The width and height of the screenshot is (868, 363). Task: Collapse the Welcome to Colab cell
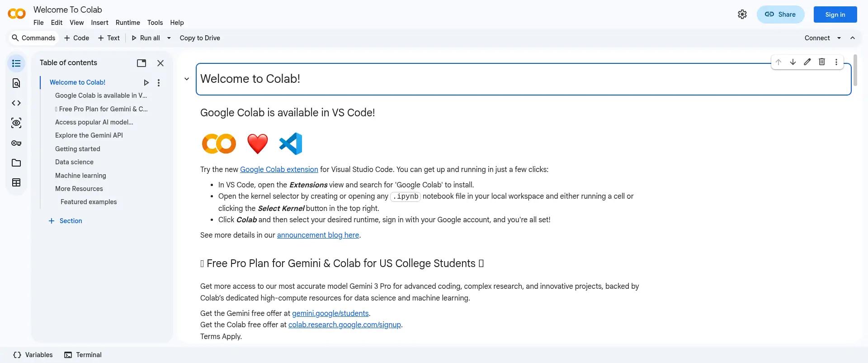tap(187, 78)
